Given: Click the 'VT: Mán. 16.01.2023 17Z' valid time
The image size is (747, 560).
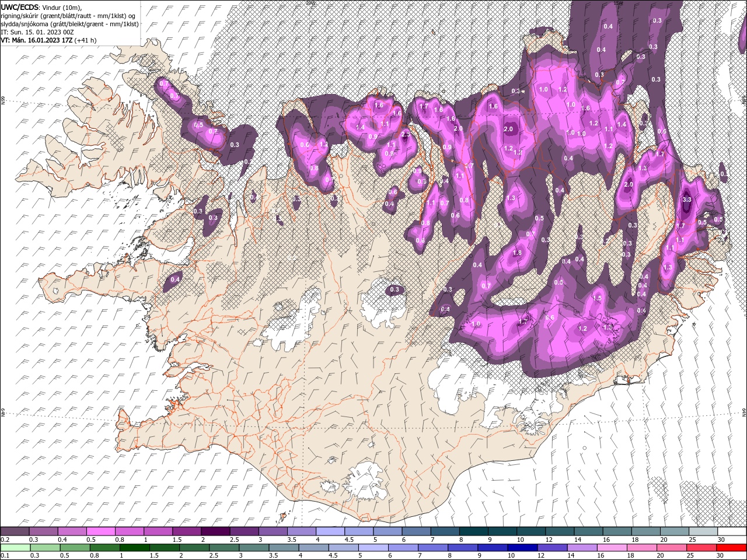Looking at the screenshot, I should [36, 40].
